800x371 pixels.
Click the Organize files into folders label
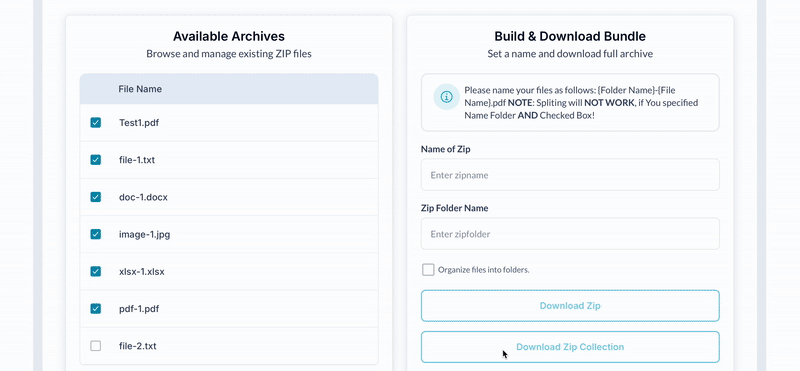click(483, 270)
